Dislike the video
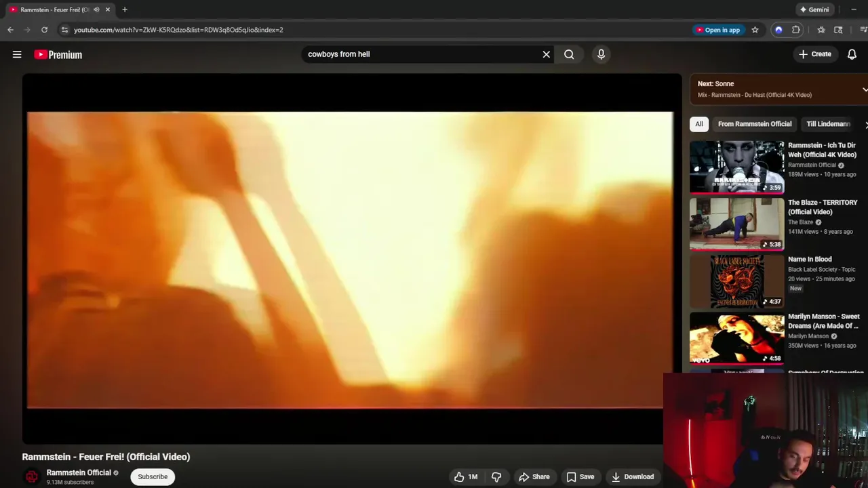This screenshot has height=488, width=868. (x=496, y=476)
